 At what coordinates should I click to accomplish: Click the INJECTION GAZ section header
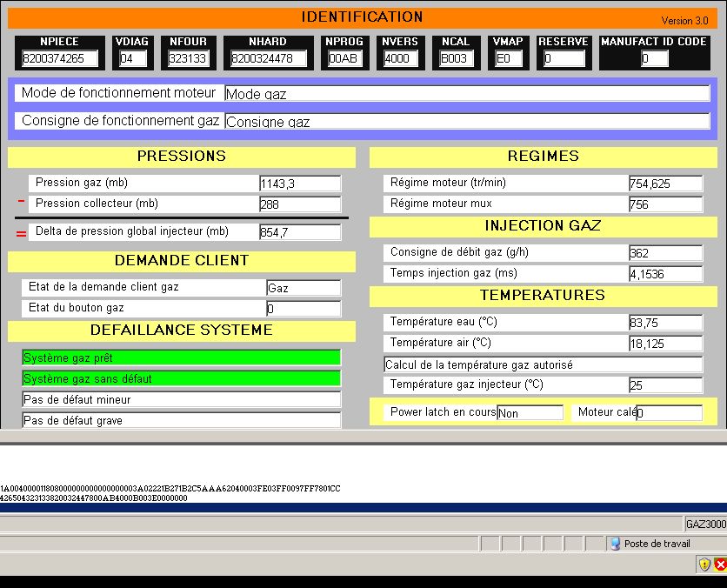544,226
